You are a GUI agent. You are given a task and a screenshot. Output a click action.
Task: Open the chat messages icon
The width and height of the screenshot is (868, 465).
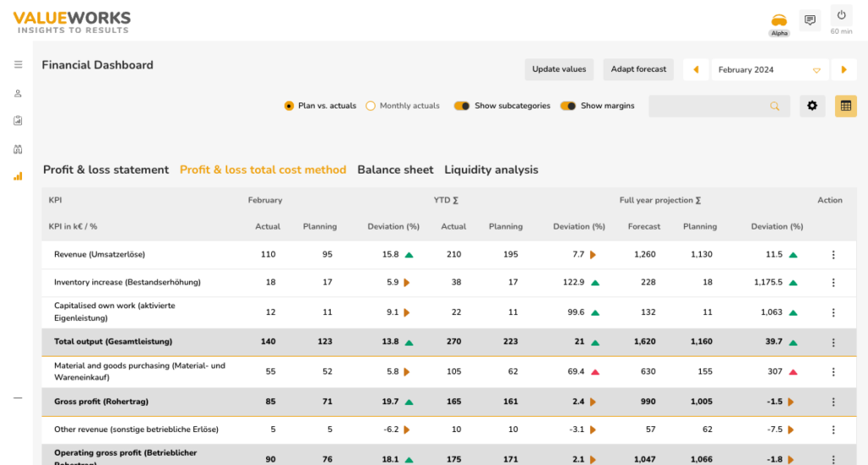pos(810,20)
